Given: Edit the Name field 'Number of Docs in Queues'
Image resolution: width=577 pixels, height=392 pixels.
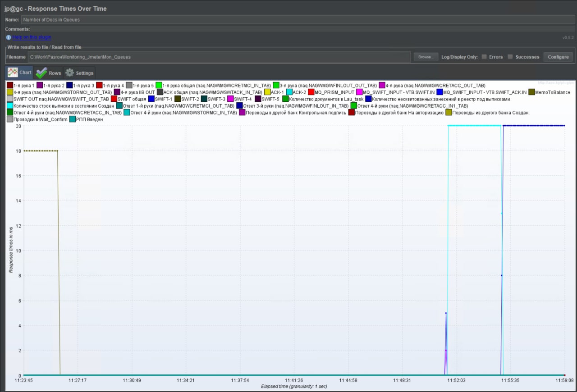Looking at the screenshot, I should (298, 20).
